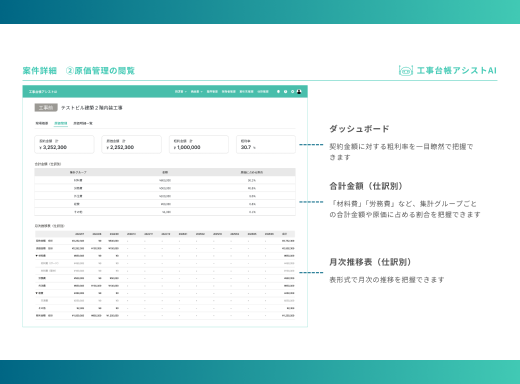The width and height of the screenshot is (520, 384).
Task: Open the second dropdown item in green navbar
Action: click(196, 92)
